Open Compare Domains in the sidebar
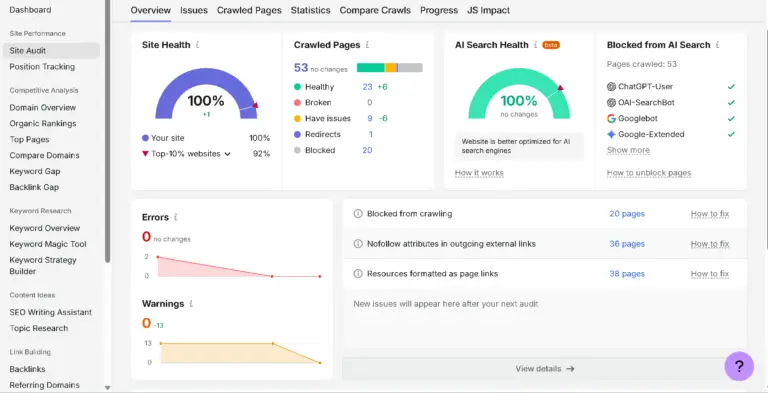This screenshot has height=393, width=768. click(45, 155)
